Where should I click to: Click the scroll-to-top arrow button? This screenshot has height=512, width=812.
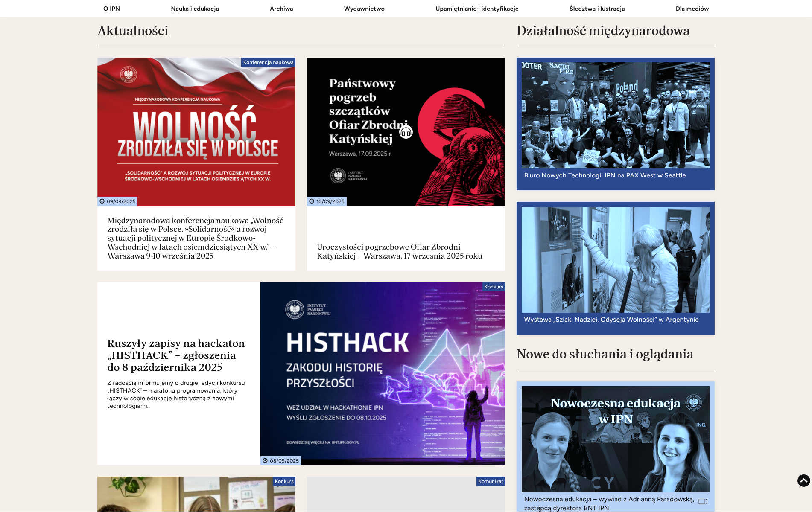tap(803, 481)
